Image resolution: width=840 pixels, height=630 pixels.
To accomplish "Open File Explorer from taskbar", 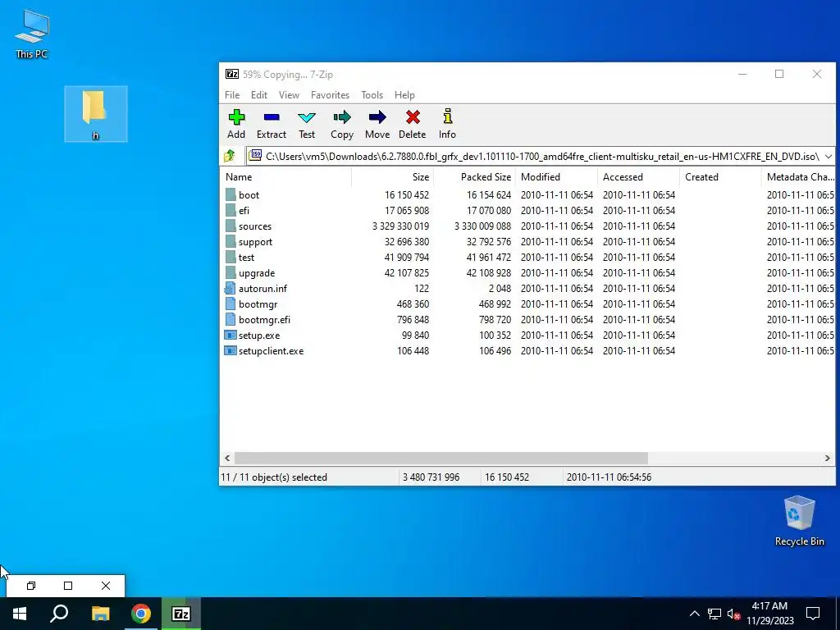I will (x=100, y=614).
